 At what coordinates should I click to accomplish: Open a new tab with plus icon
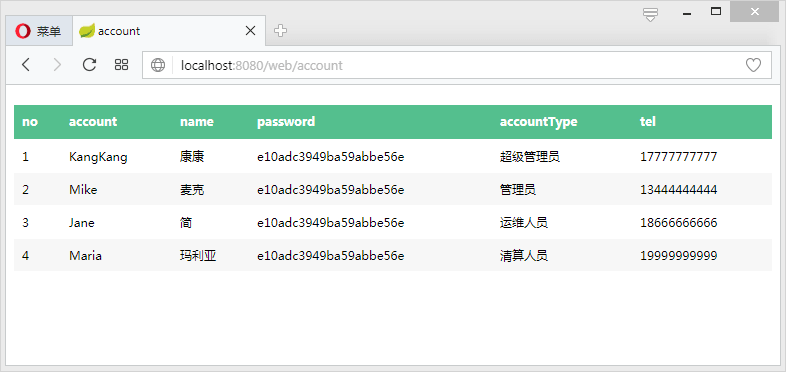(x=281, y=31)
